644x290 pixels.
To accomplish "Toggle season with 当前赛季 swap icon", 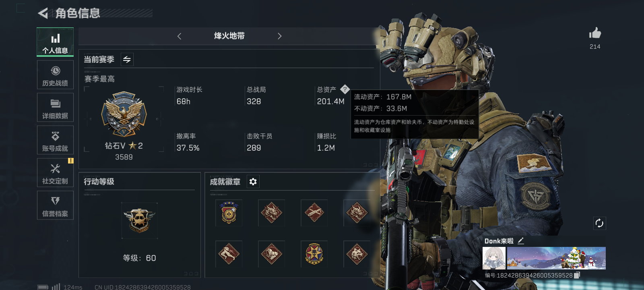I will (x=127, y=60).
